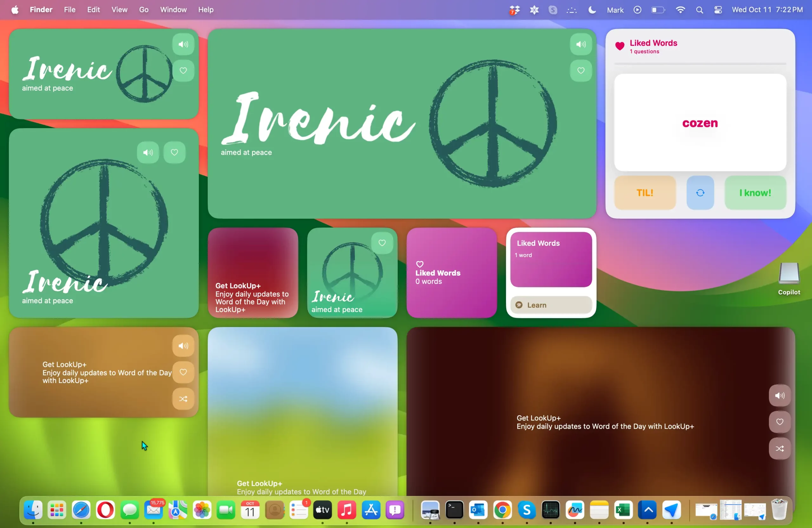Open the Wi-Fi status menu

pyautogui.click(x=680, y=10)
